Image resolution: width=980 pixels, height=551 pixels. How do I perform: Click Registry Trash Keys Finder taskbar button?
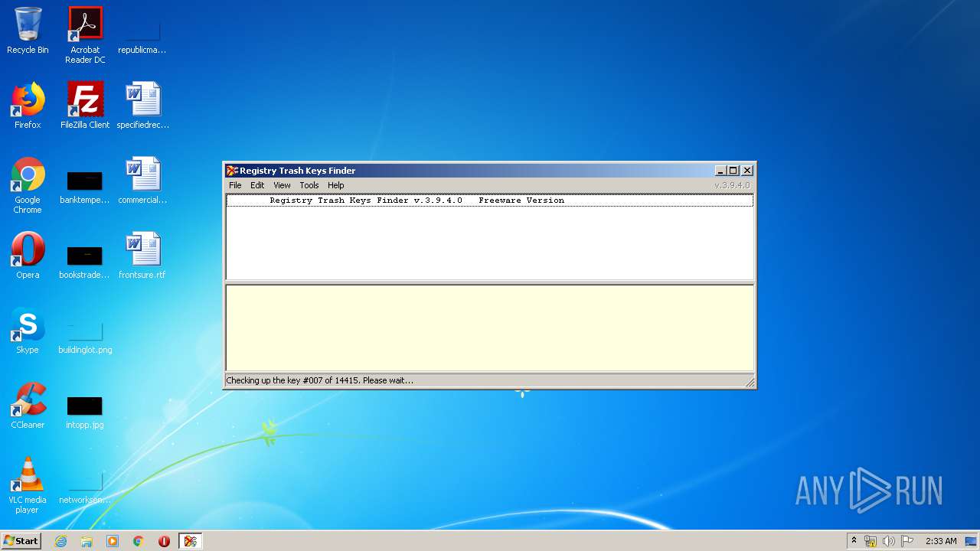pyautogui.click(x=191, y=541)
